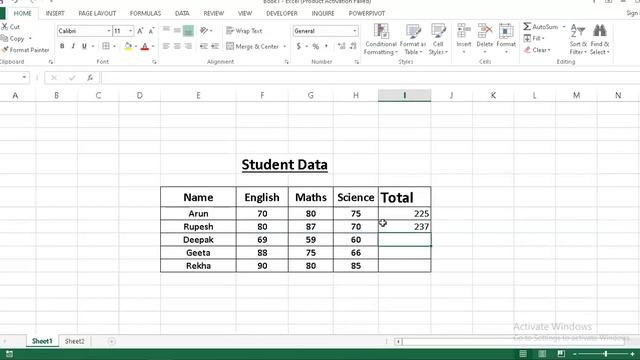Increase the decimal places
Image resolution: width=640 pixels, height=360 pixels.
click(x=342, y=47)
